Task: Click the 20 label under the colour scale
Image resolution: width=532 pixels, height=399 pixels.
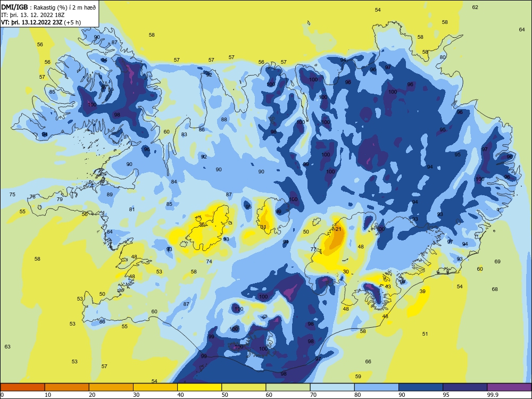Action: (x=92, y=395)
